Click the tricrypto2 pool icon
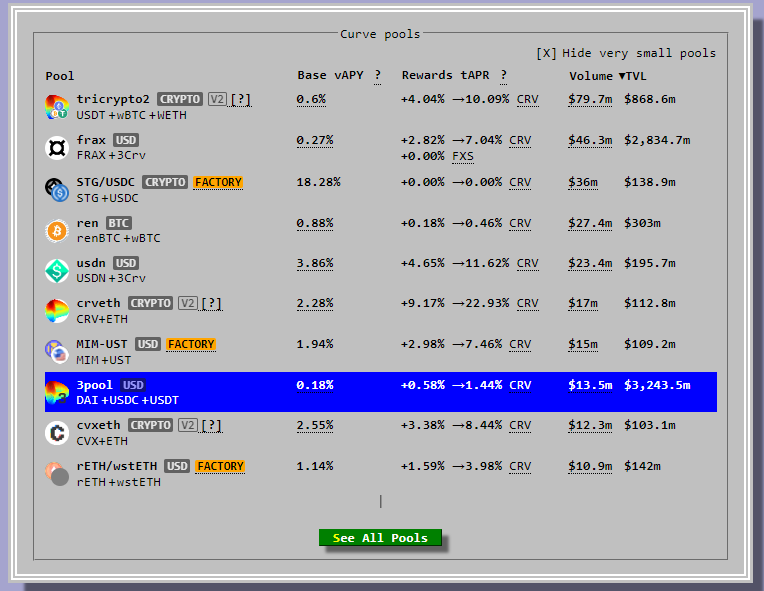 click(x=57, y=107)
